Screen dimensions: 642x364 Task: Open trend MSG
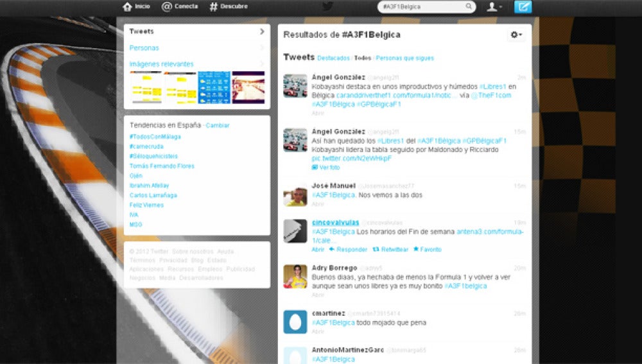point(136,225)
